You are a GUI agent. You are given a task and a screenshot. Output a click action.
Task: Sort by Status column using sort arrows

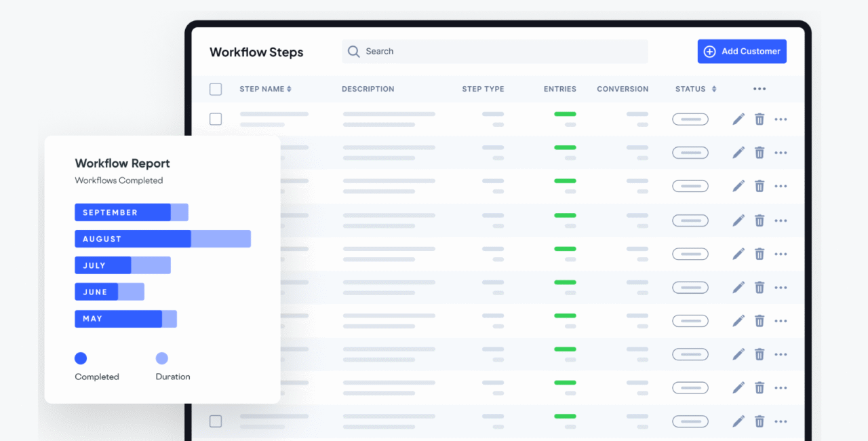point(713,89)
